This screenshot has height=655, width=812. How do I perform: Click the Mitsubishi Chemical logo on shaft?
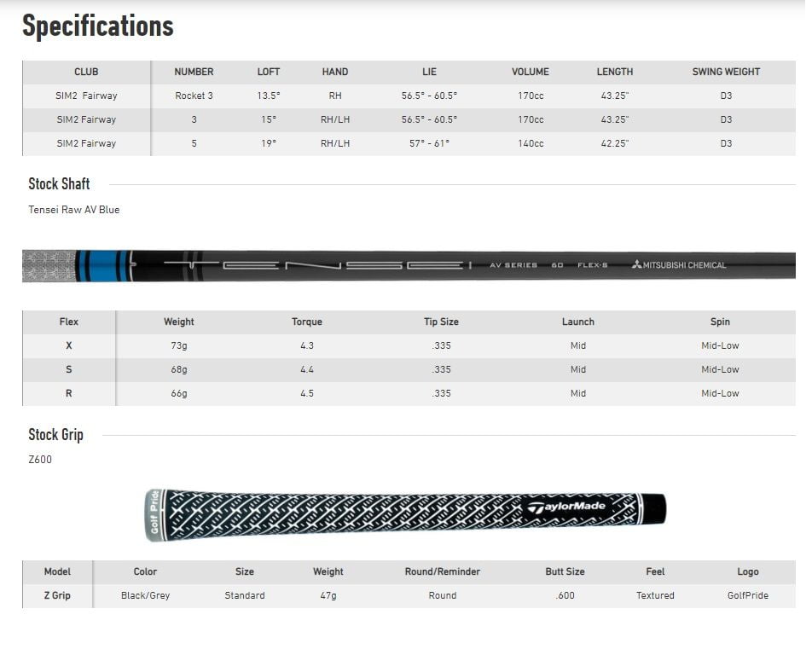pyautogui.click(x=679, y=265)
